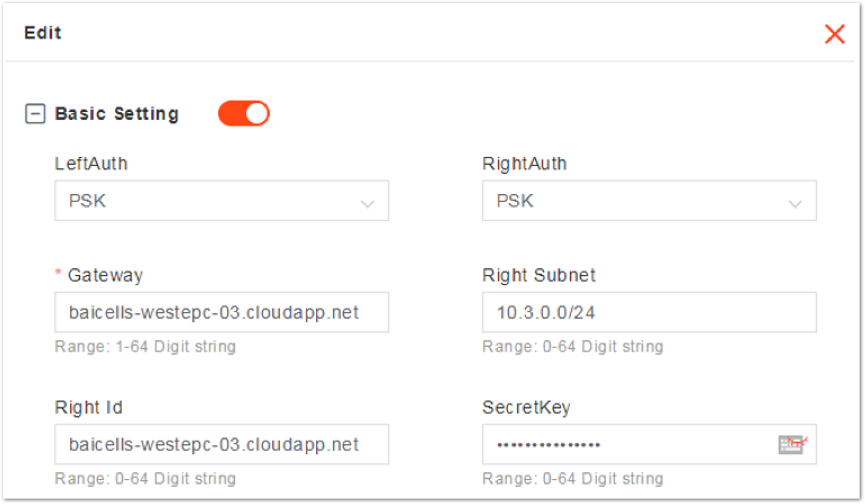The width and height of the screenshot is (865, 504).
Task: Click the chevron arrow in RightAuth box
Action: tap(795, 204)
